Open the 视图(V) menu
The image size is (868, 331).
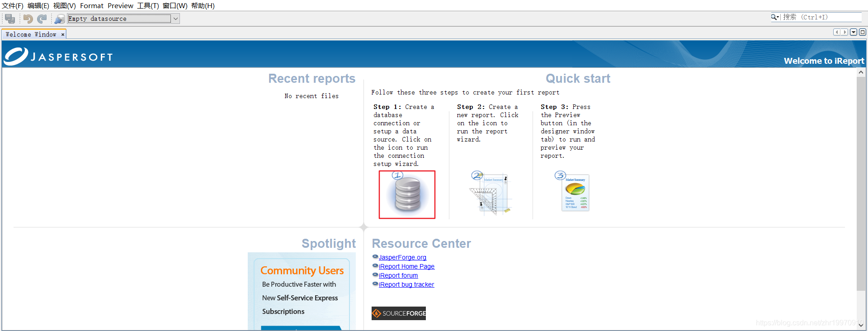(64, 5)
